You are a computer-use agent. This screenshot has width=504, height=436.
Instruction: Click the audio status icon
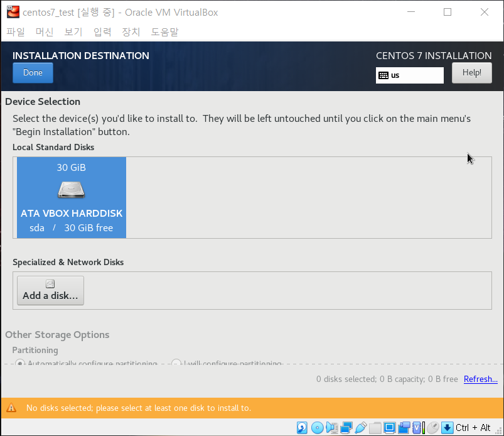click(332, 428)
